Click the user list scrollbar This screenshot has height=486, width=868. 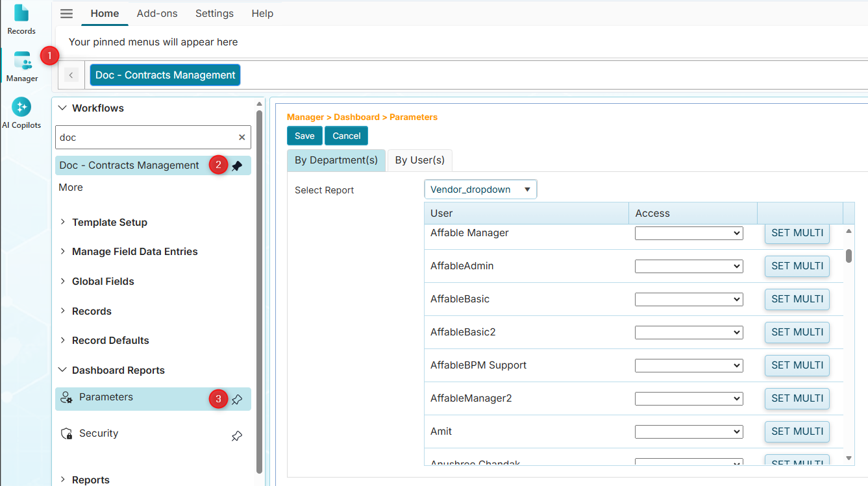click(x=849, y=257)
